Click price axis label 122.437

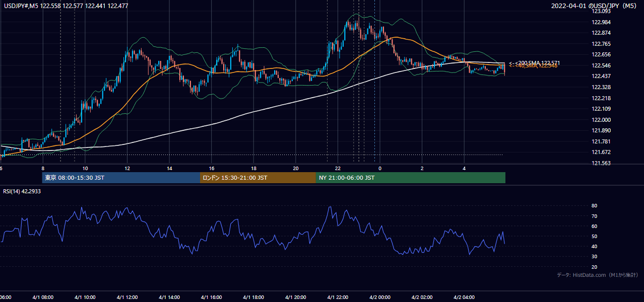pyautogui.click(x=601, y=77)
